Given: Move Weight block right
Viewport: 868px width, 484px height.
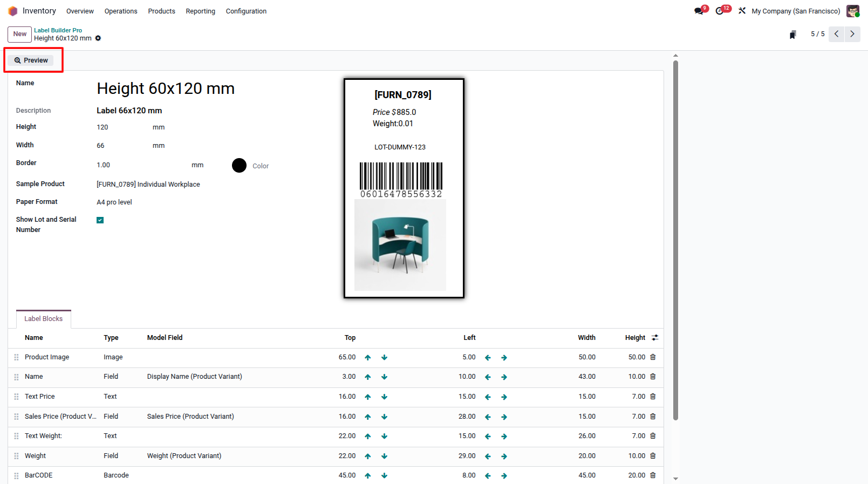Looking at the screenshot, I should tap(504, 456).
